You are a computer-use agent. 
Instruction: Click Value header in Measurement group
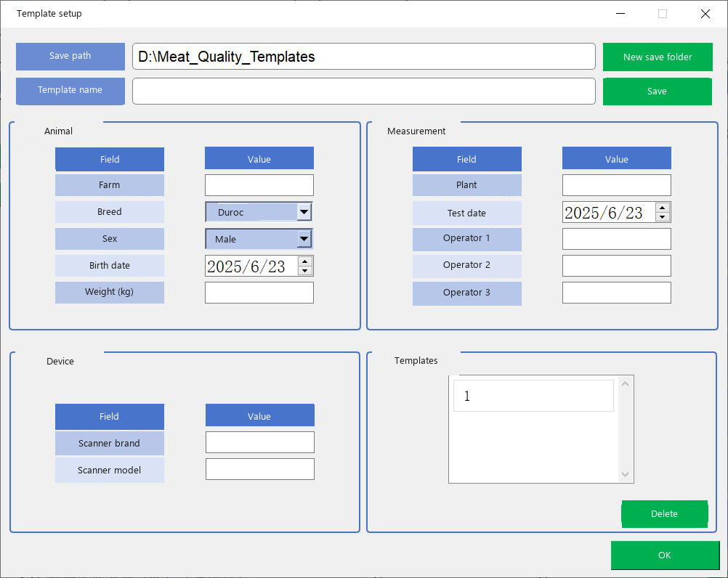coord(617,158)
